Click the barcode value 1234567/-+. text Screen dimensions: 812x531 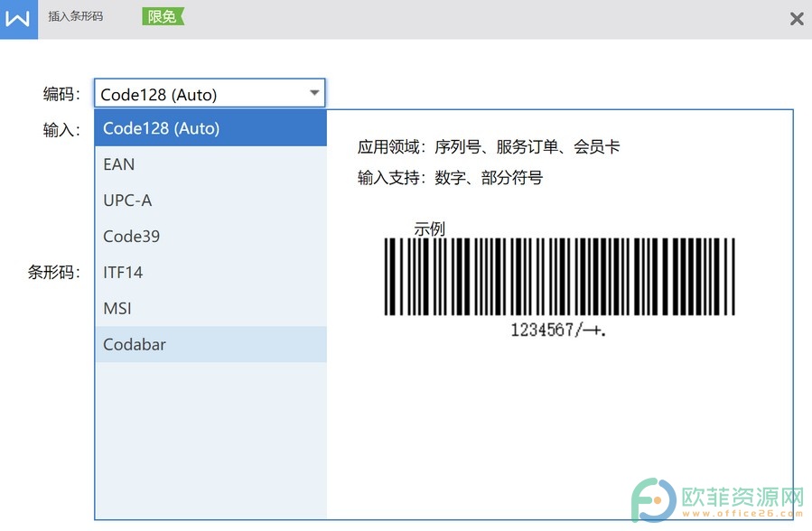558,330
